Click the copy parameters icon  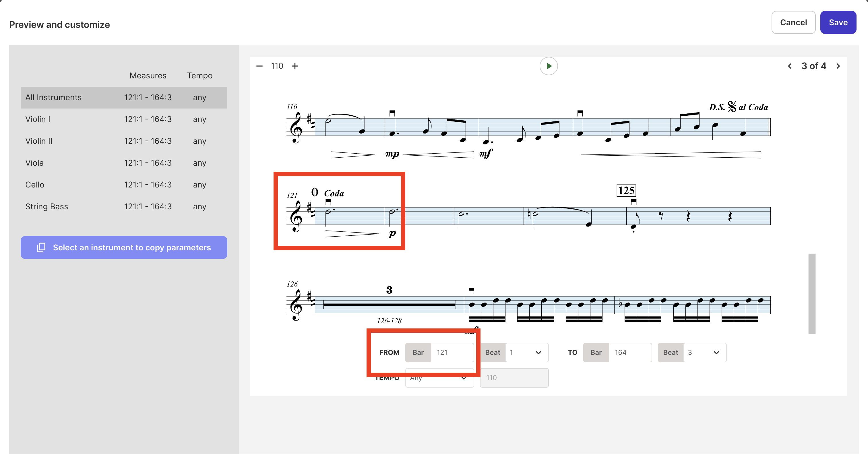coord(41,247)
